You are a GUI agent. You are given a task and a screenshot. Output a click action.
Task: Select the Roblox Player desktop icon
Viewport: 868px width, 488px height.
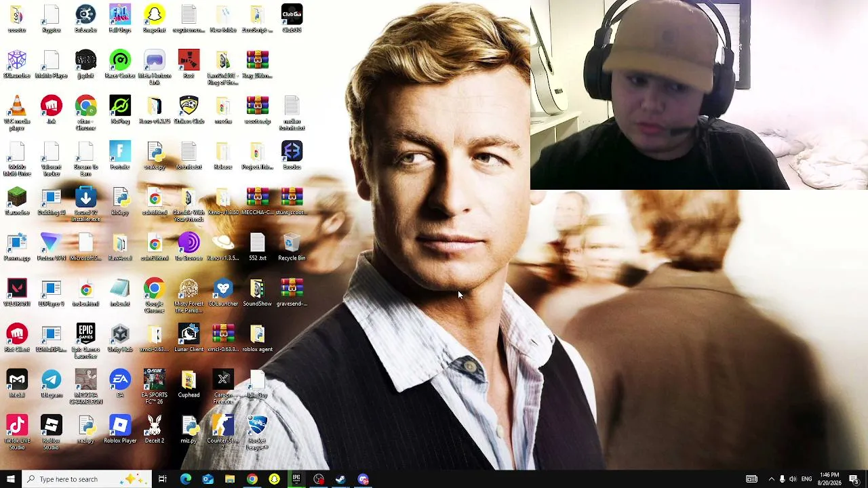pyautogui.click(x=120, y=430)
